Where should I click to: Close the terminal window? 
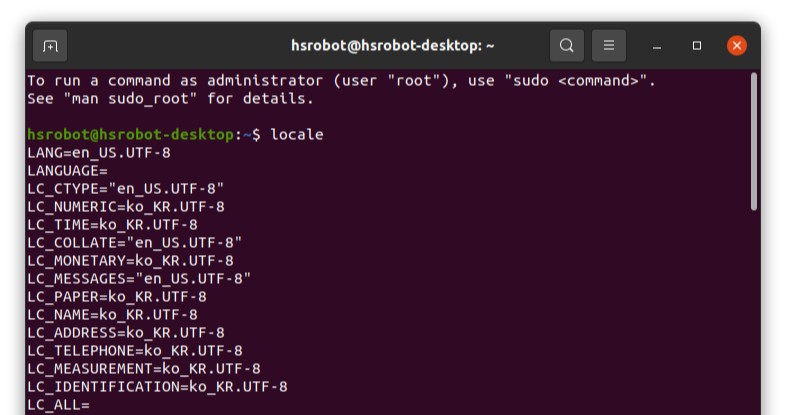coord(737,46)
